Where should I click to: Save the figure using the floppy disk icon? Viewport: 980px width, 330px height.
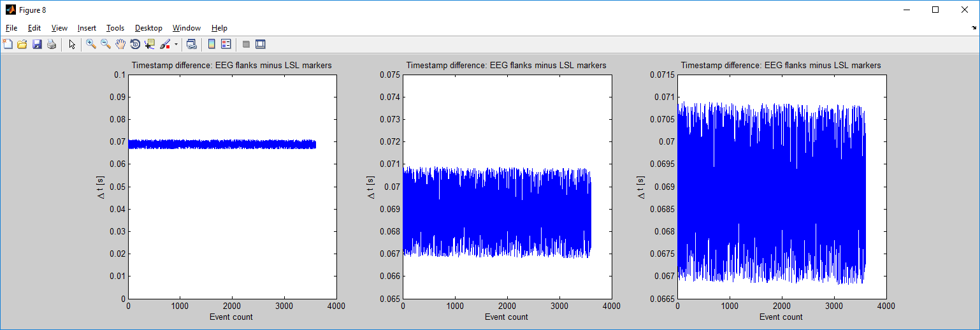click(37, 44)
